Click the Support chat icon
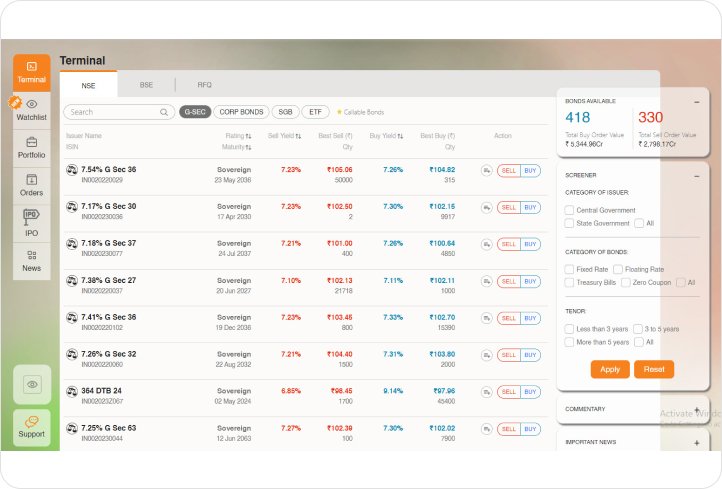This screenshot has height=489, width=722. click(32, 423)
